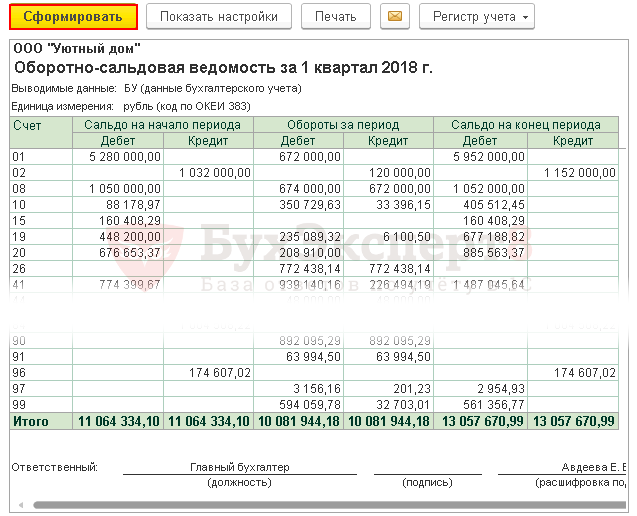Select account 19 in Счет column

pos(41,236)
